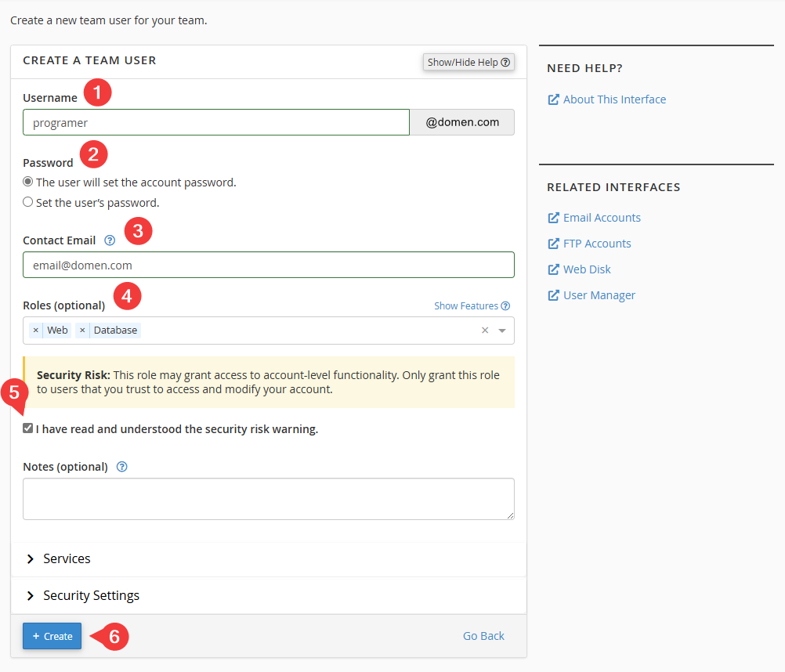Click into the Username input field
The width and height of the screenshot is (785, 672).
(x=215, y=122)
